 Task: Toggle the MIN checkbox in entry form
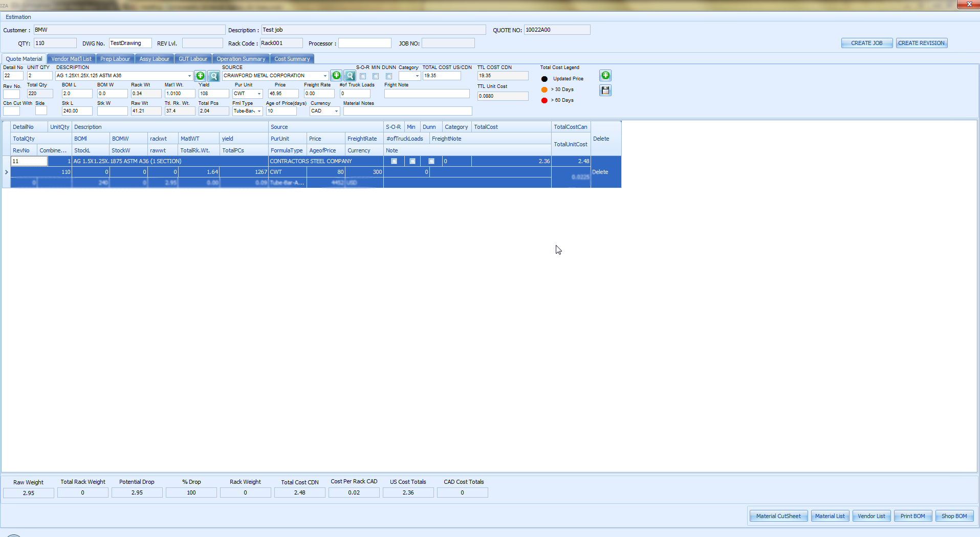(x=376, y=76)
